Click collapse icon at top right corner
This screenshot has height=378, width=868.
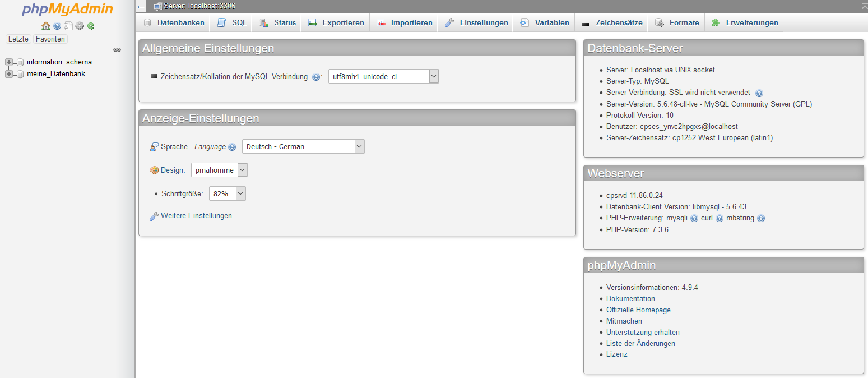(864, 6)
